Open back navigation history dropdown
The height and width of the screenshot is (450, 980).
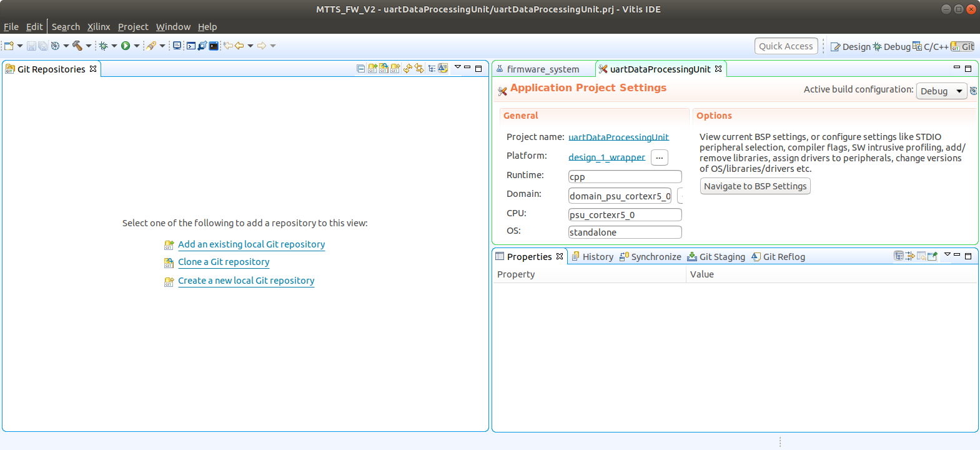point(250,46)
